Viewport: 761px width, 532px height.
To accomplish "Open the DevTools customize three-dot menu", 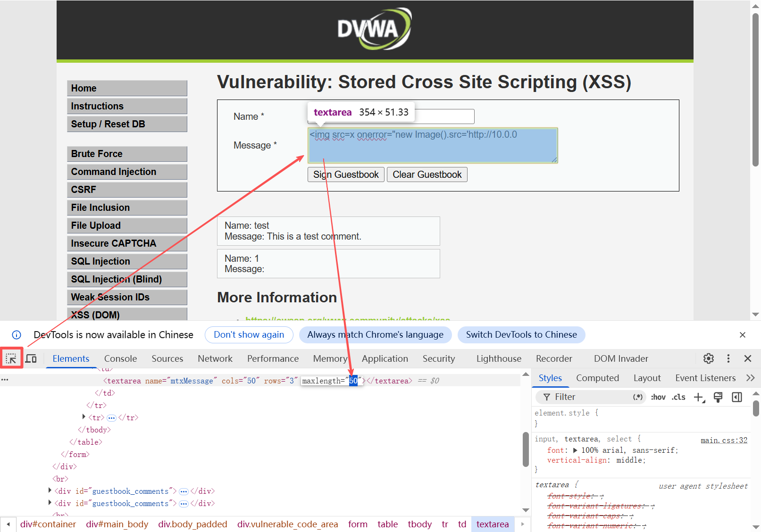I will 728,358.
